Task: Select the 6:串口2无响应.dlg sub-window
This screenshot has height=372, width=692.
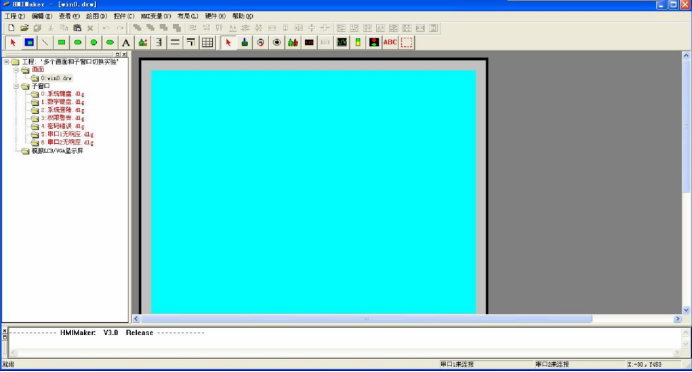Action: pyautogui.click(x=67, y=142)
